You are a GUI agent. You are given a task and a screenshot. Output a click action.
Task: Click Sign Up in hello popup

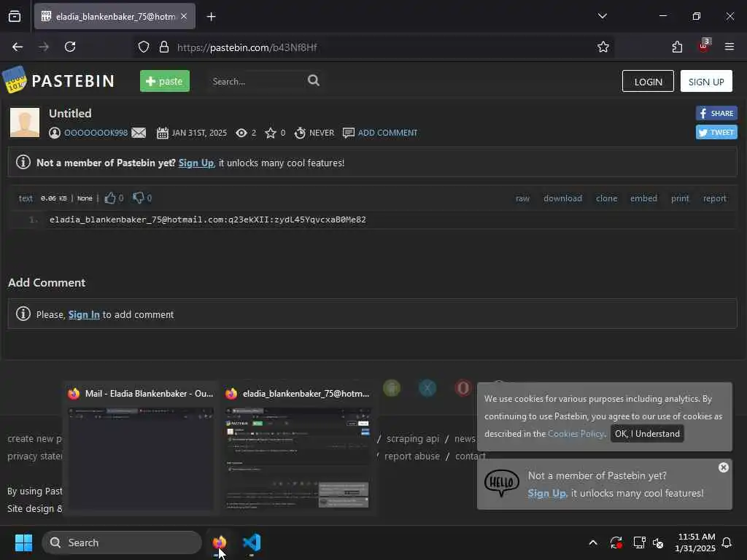coord(546,494)
